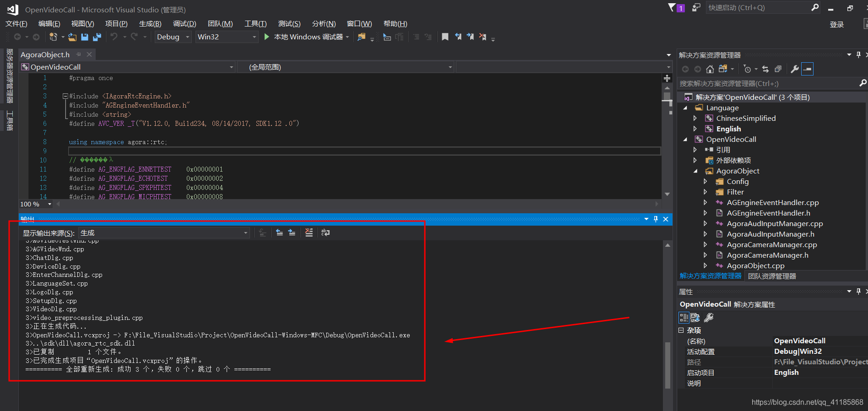Open the 生成(B) build menu
The image size is (868, 411).
coord(150,24)
